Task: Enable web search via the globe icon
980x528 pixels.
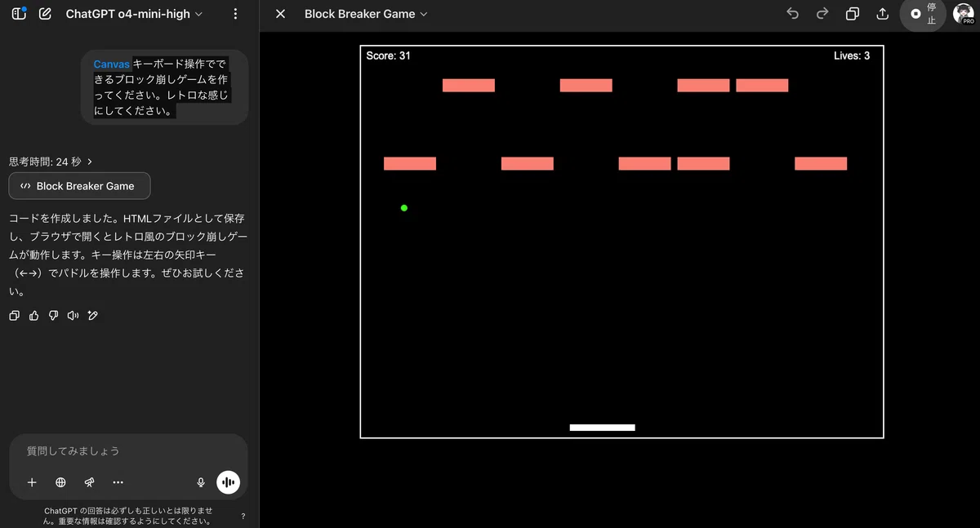Action: pyautogui.click(x=60, y=482)
